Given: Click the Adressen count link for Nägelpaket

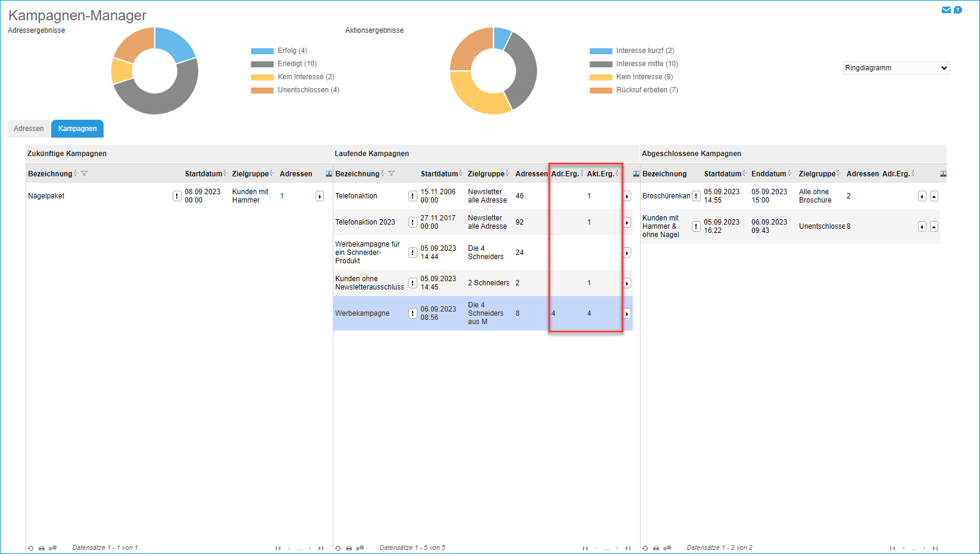Looking at the screenshot, I should (x=282, y=196).
